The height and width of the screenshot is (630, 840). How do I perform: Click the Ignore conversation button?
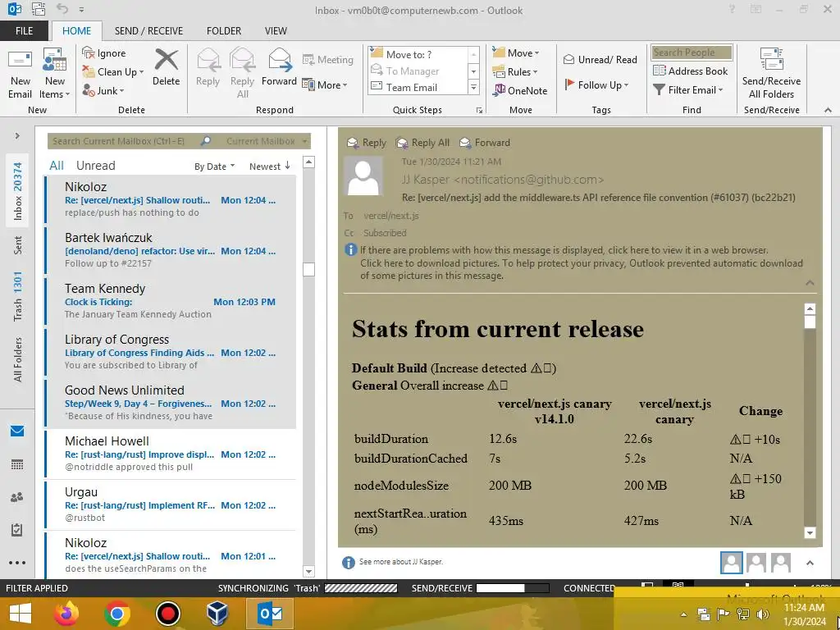tap(104, 53)
